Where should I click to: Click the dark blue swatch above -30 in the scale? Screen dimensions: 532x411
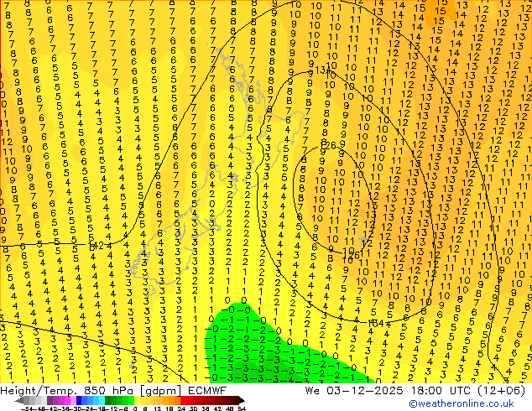tap(79, 400)
